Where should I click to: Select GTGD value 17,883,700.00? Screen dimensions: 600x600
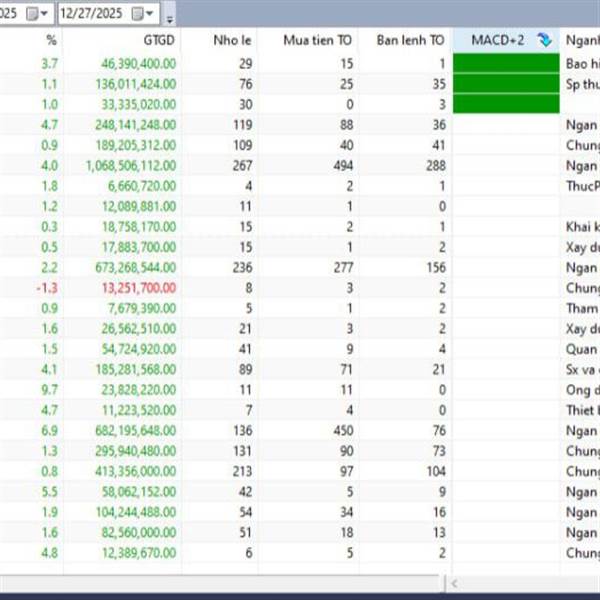[139, 247]
